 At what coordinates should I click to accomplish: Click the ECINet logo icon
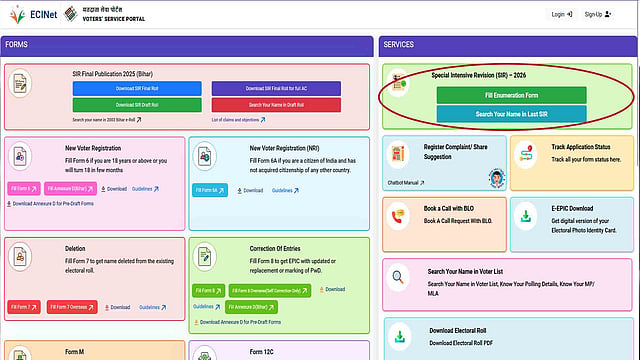pyautogui.click(x=18, y=15)
